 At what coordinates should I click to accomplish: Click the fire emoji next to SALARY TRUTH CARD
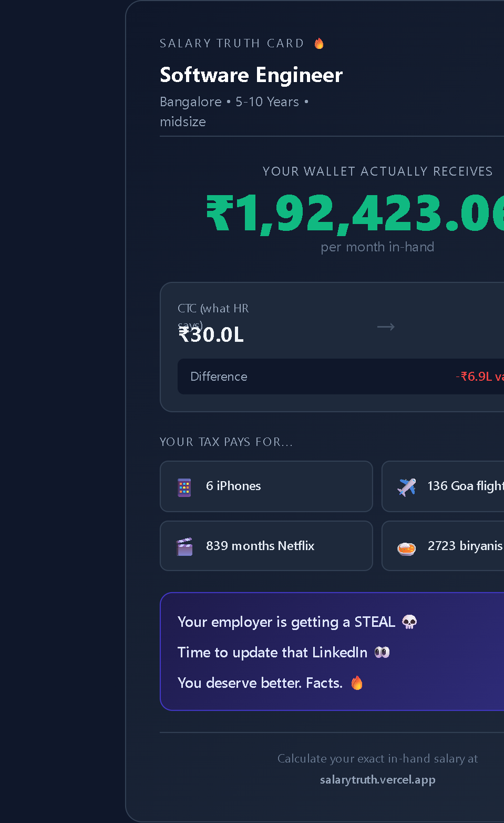pos(319,43)
